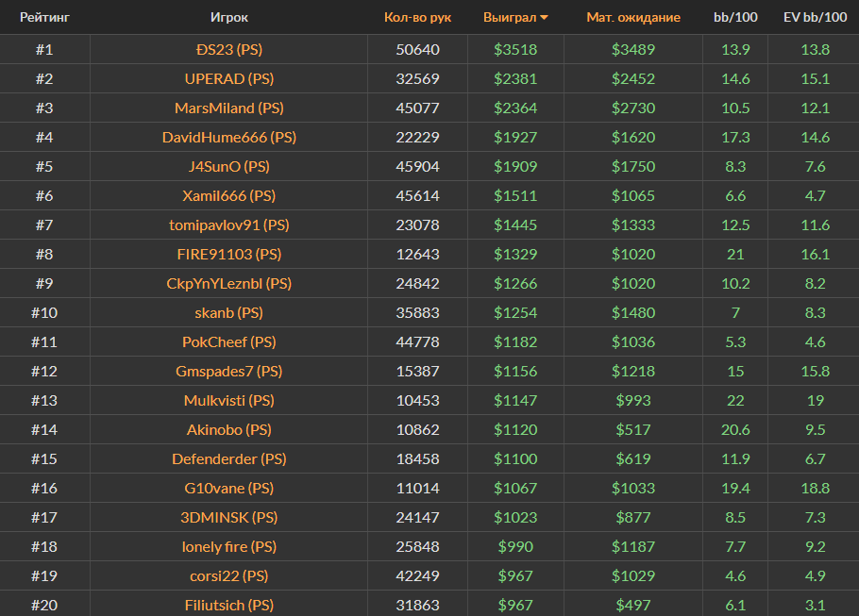Click the sort arrow beside Выиграл
This screenshot has height=616, width=859.
(x=544, y=18)
